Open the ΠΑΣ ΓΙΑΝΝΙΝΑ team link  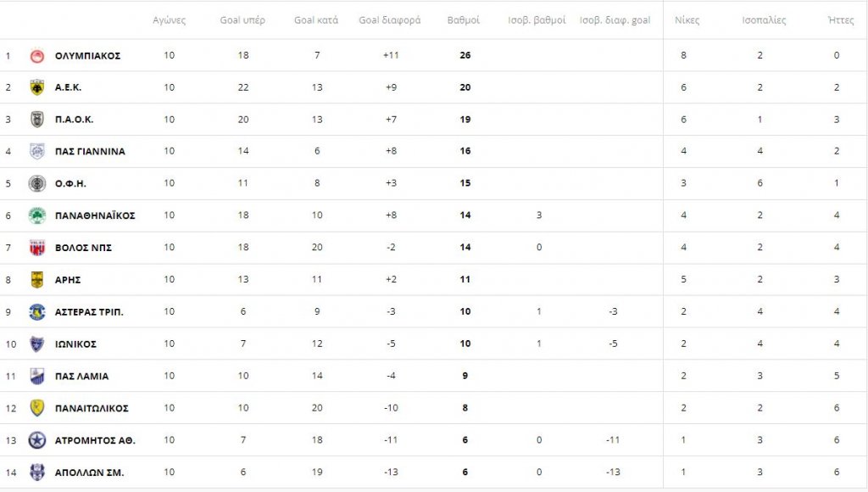tap(90, 151)
